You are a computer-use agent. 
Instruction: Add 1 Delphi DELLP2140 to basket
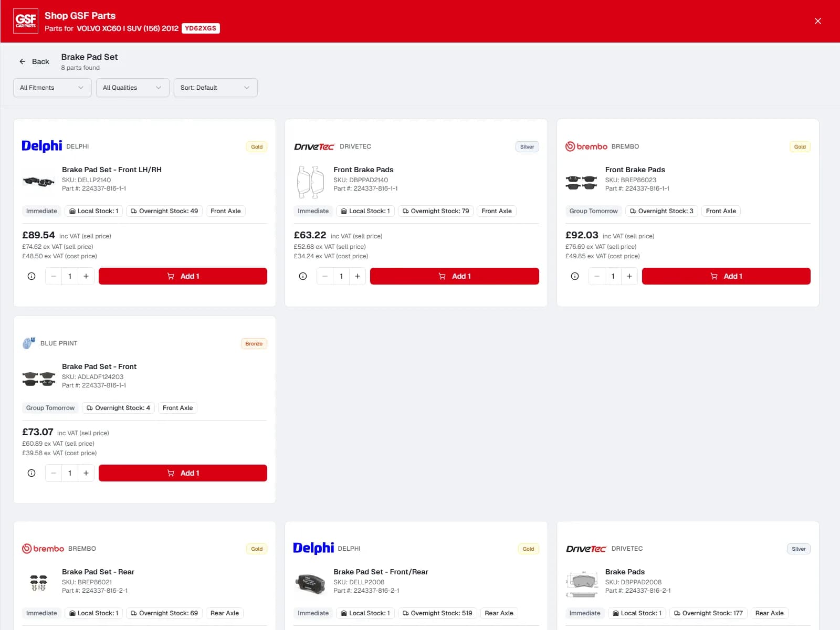(x=183, y=276)
